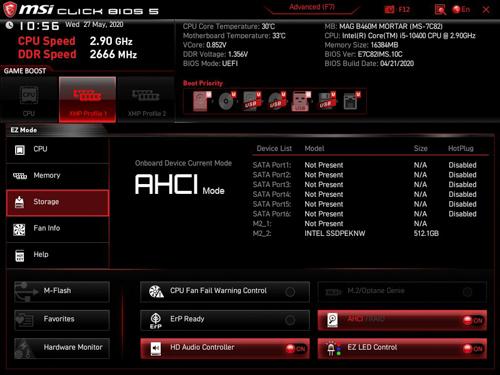
Task: Select the CPU Game Boost icon
Action: pyautogui.click(x=29, y=99)
